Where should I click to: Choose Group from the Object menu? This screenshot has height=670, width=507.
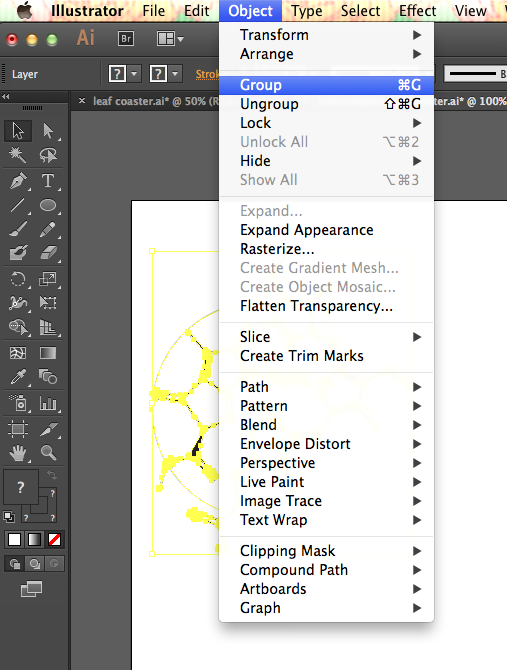tap(326, 85)
